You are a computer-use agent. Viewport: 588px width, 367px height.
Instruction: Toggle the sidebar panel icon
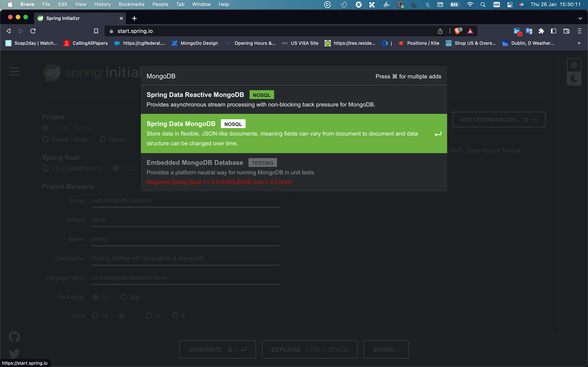[554, 31]
